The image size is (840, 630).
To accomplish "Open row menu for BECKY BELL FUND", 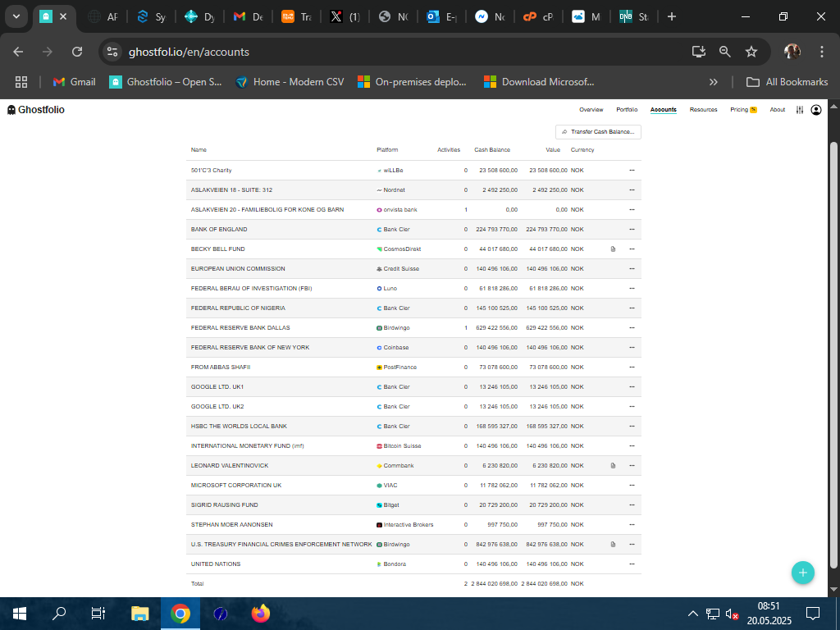I will (632, 249).
